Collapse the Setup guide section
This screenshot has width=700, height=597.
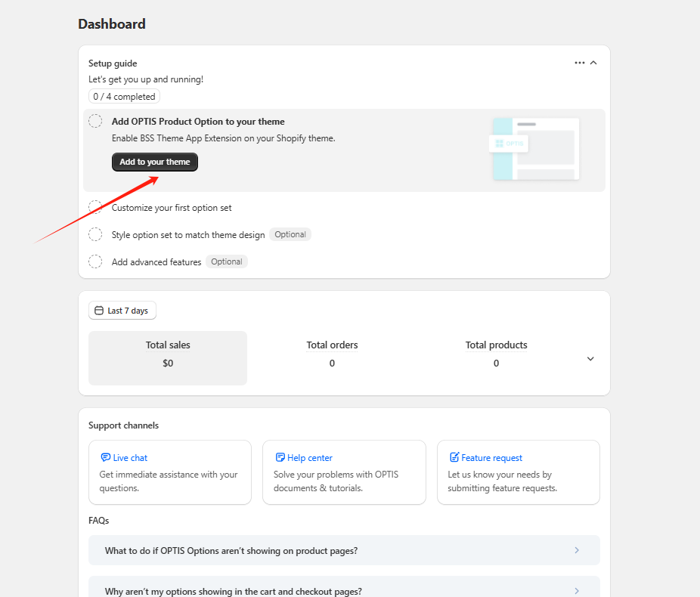coord(594,63)
